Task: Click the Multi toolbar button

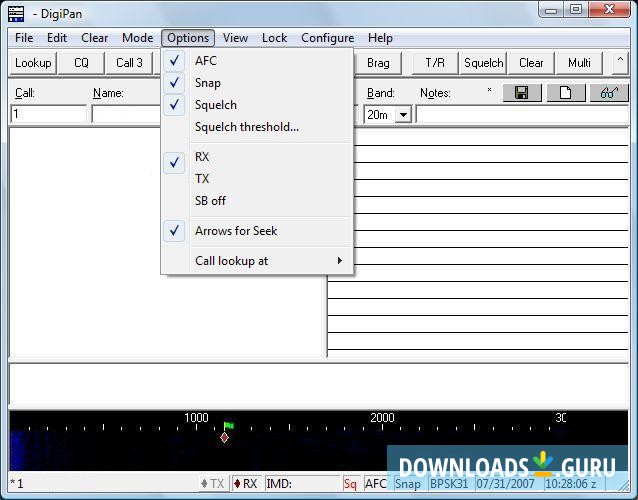Action: tap(579, 63)
